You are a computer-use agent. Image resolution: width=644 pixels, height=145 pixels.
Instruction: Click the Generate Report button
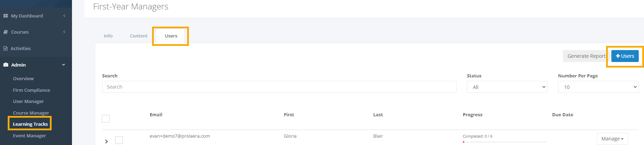tap(586, 56)
